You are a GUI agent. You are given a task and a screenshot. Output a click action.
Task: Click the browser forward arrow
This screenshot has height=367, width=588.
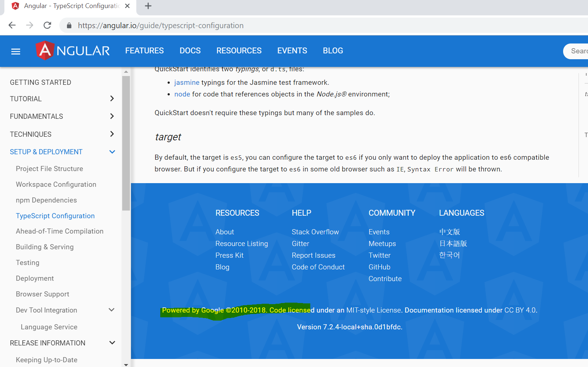(x=30, y=25)
